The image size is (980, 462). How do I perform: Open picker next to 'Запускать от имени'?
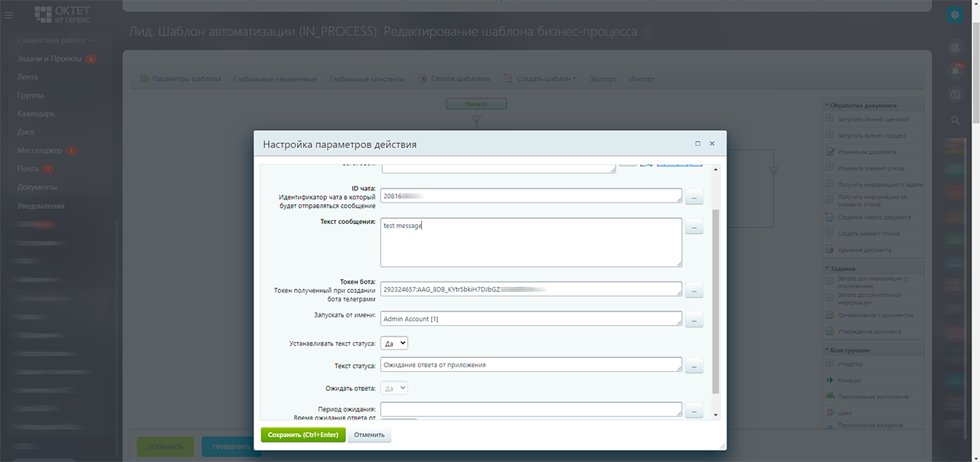[694, 320]
